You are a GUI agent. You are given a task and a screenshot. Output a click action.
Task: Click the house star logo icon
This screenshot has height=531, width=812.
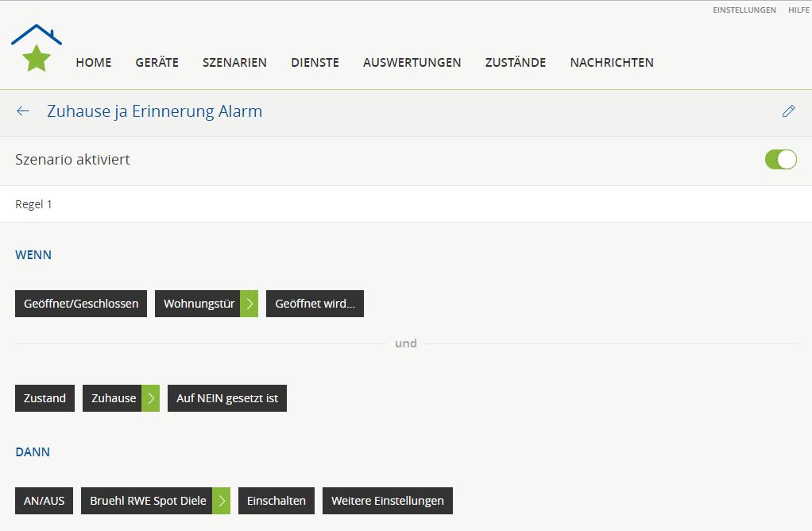[x=37, y=49]
